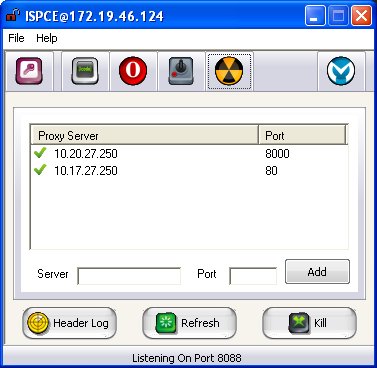
Task: Click the Header Log button
Action: pos(69,323)
